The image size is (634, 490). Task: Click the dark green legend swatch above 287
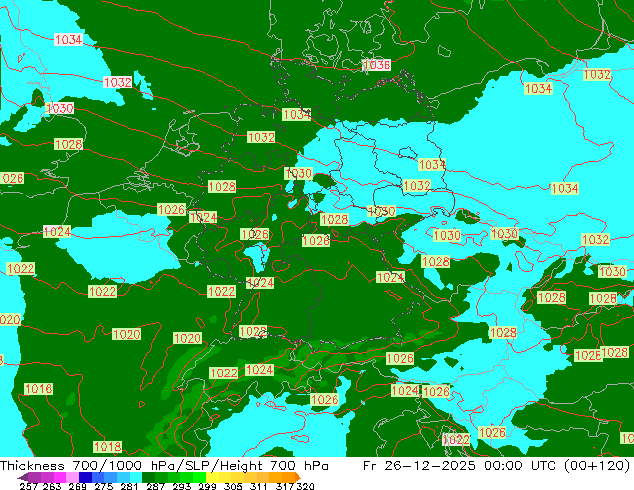coord(149,477)
